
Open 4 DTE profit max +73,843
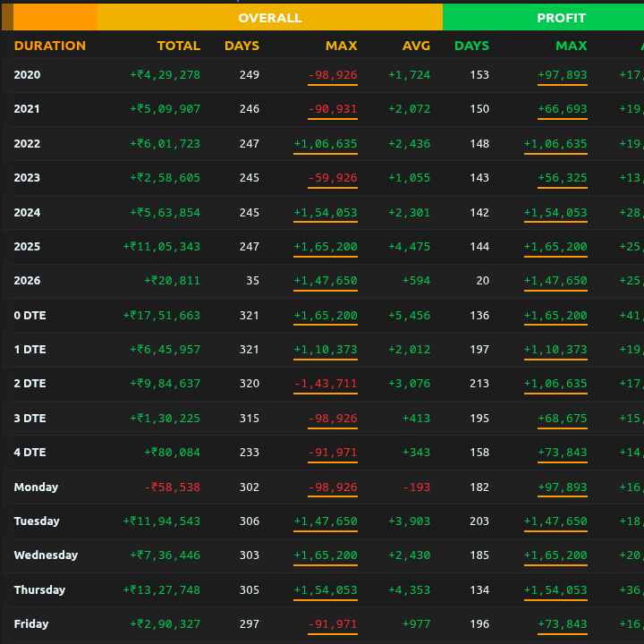tap(562, 453)
